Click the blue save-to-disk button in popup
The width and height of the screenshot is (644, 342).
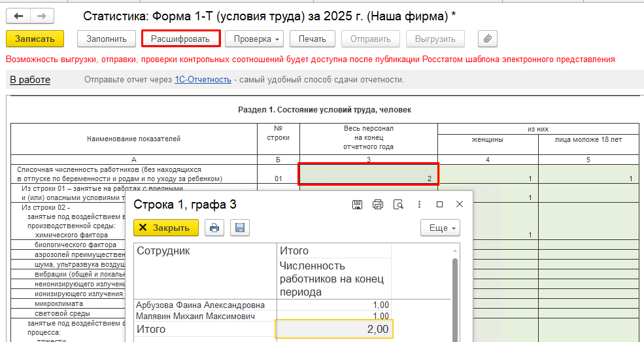(239, 228)
